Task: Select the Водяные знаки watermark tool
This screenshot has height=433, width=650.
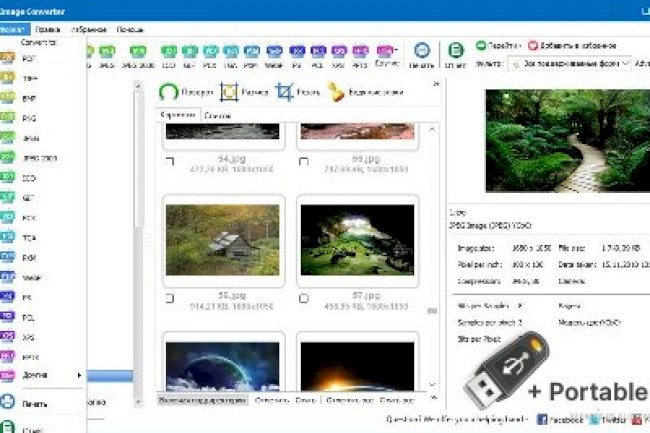Action: pos(366,92)
